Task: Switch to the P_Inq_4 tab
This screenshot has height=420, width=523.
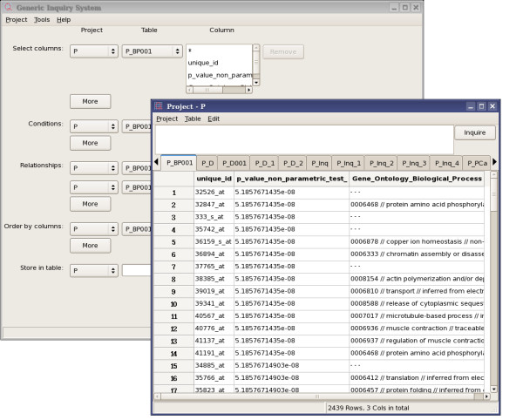Action: coord(446,163)
